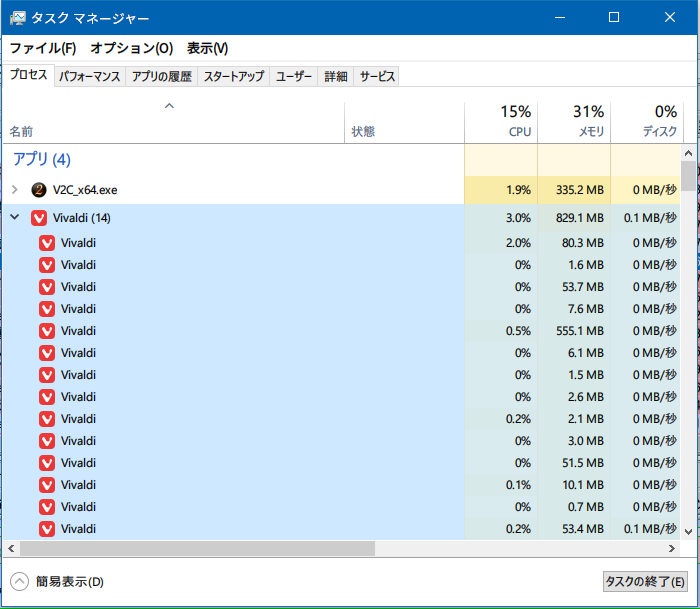Expand the V2C_x64.exe process group

(15, 190)
